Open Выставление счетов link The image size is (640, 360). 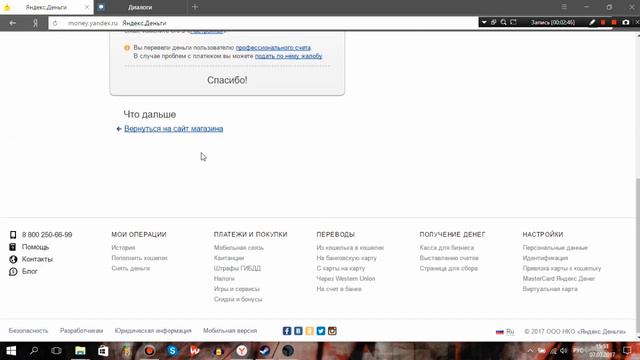449,258
